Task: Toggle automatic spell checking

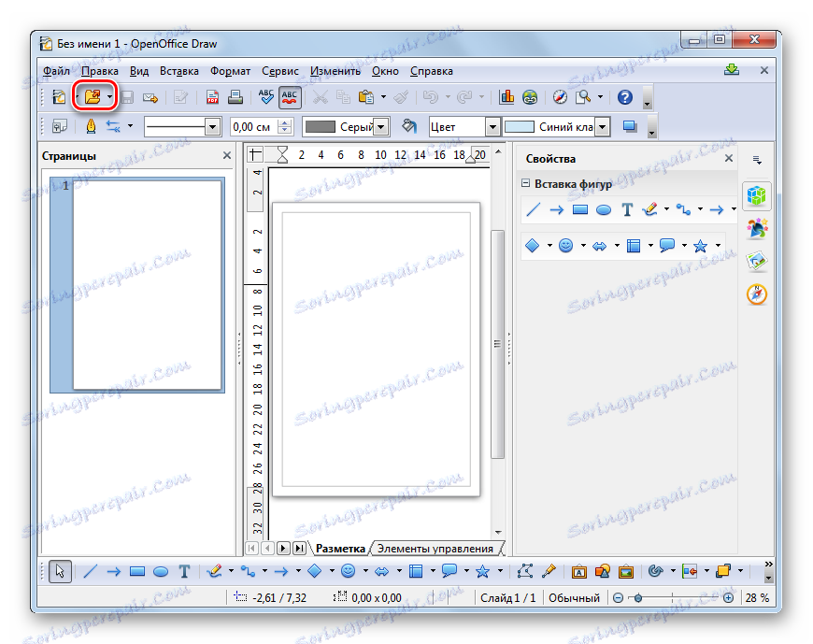Action: coord(290,97)
